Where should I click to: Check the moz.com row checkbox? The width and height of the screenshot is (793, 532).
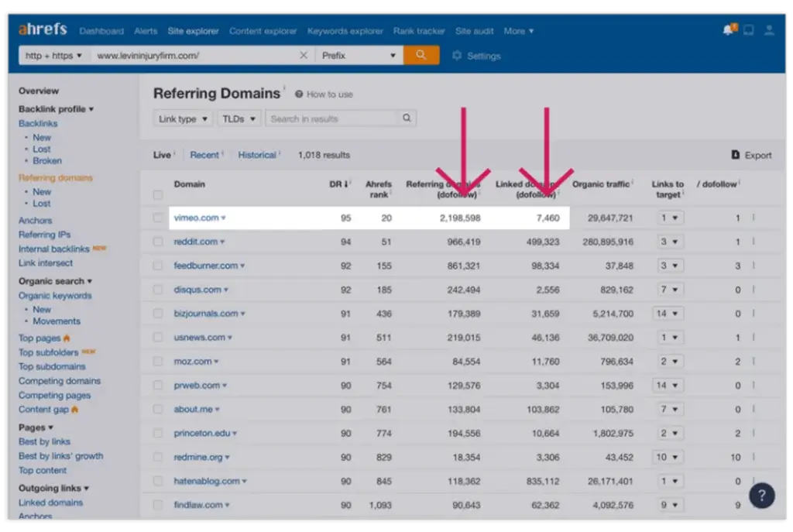[x=158, y=361]
